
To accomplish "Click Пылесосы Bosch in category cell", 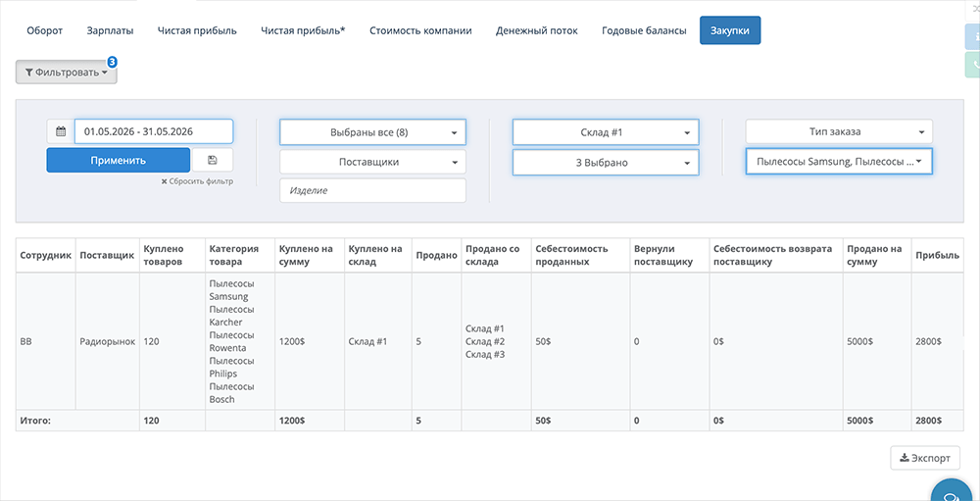I will (232, 393).
